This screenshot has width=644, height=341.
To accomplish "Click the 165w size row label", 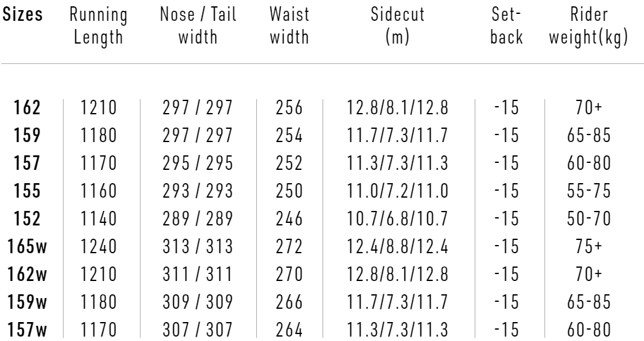I will (x=27, y=246).
